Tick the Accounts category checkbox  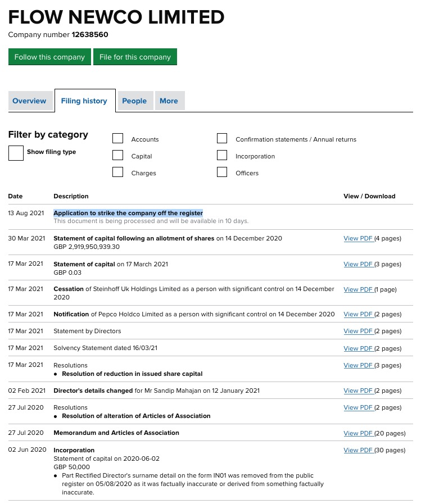(x=117, y=139)
